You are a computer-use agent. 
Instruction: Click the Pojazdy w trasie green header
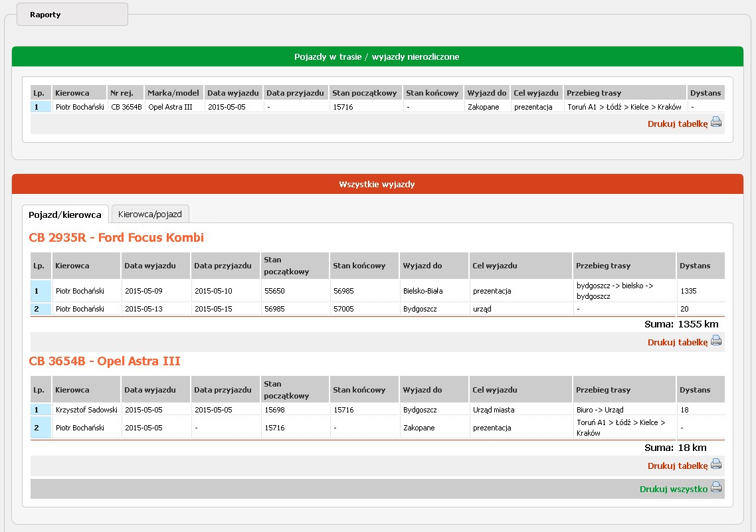(377, 56)
